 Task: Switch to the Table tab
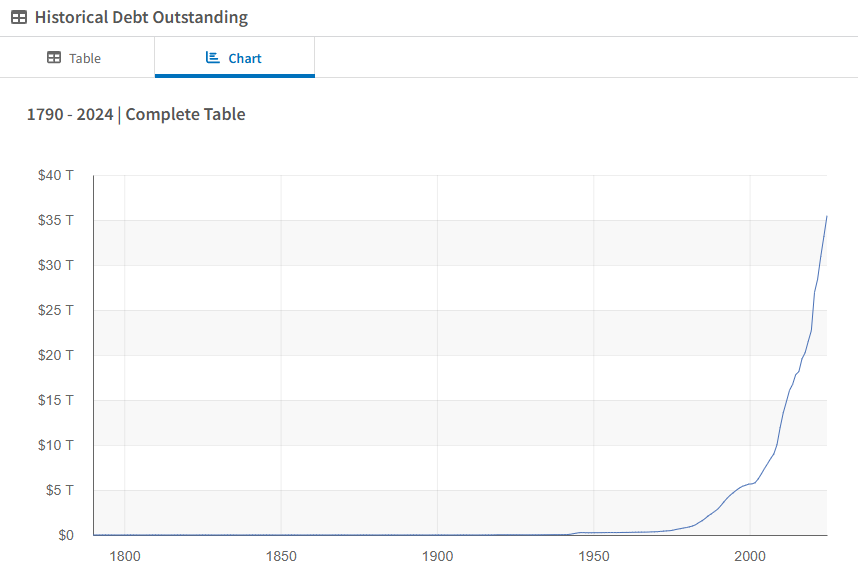[x=76, y=58]
